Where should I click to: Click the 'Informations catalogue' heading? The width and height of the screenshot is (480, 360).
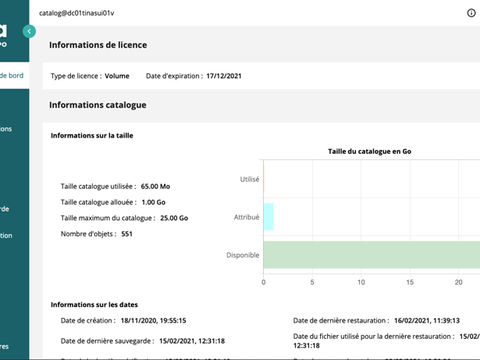coord(98,105)
